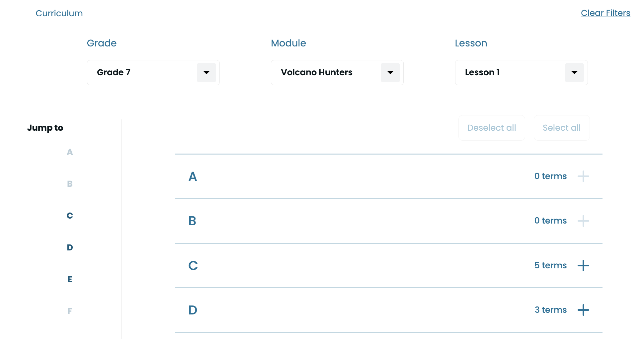Image resolution: width=644 pixels, height=339 pixels.
Task: Click the 5 terms count label
Action: (x=550, y=265)
